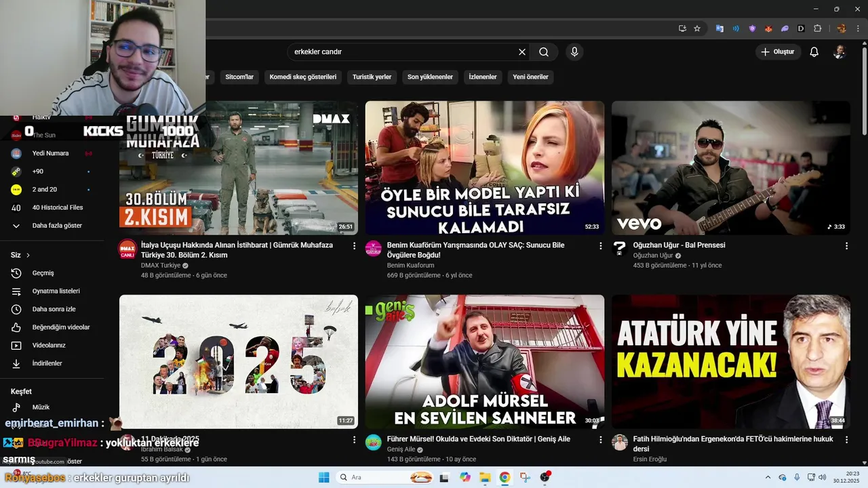Open YouTube notifications bell
Viewport: 868px width, 488px height.
814,52
